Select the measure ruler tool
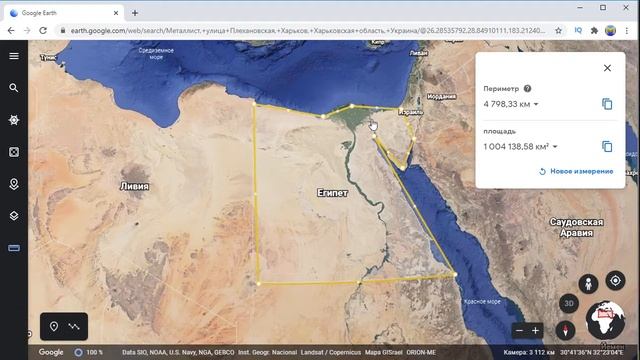Screen dimensions: 640x360 [14, 248]
